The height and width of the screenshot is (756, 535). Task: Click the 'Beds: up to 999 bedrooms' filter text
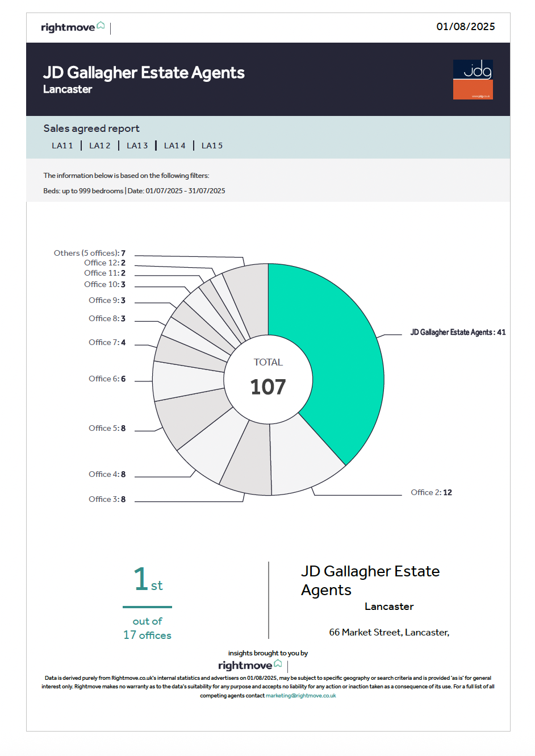(83, 191)
